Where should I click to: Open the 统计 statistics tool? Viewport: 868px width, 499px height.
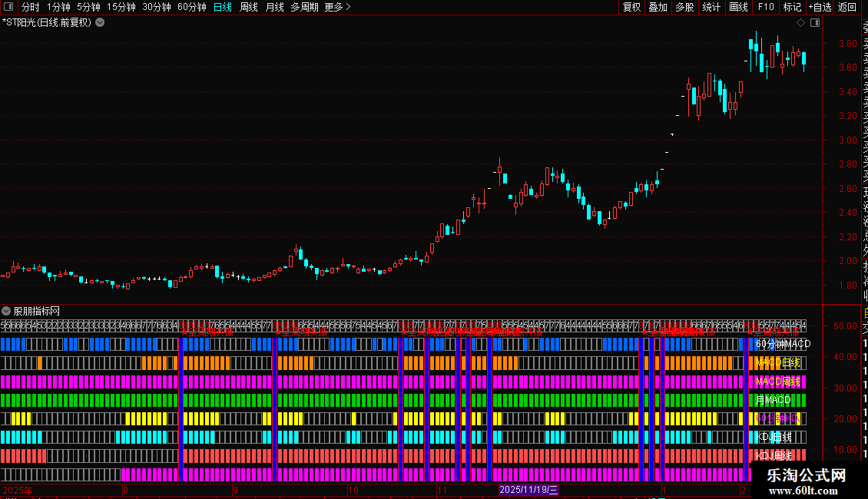point(711,7)
